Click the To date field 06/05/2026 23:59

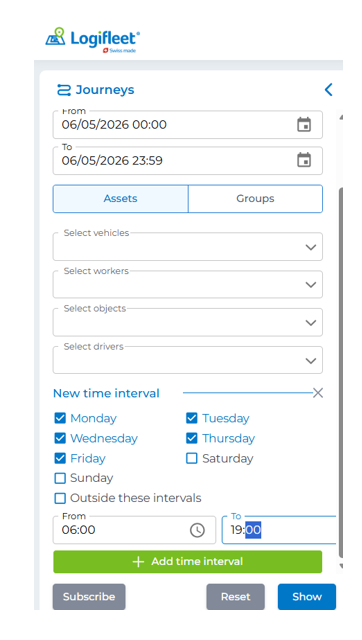point(188,160)
